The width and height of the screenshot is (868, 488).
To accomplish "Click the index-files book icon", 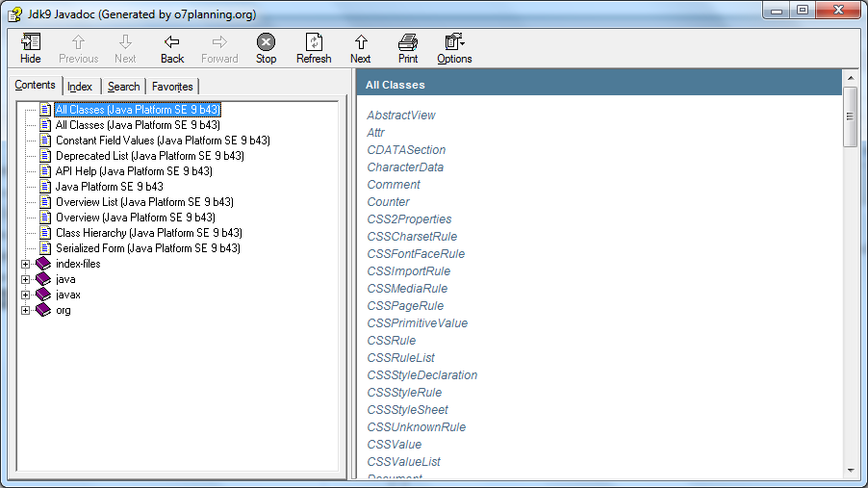I will click(43, 264).
